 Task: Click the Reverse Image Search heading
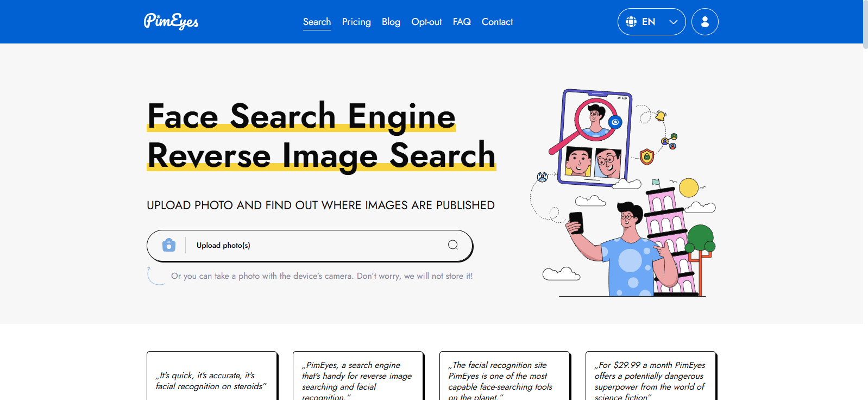[322, 155]
